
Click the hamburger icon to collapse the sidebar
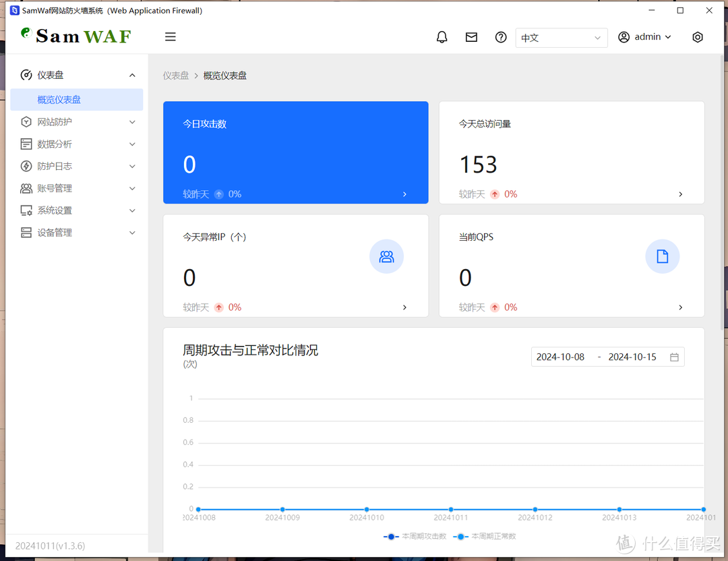click(x=170, y=36)
